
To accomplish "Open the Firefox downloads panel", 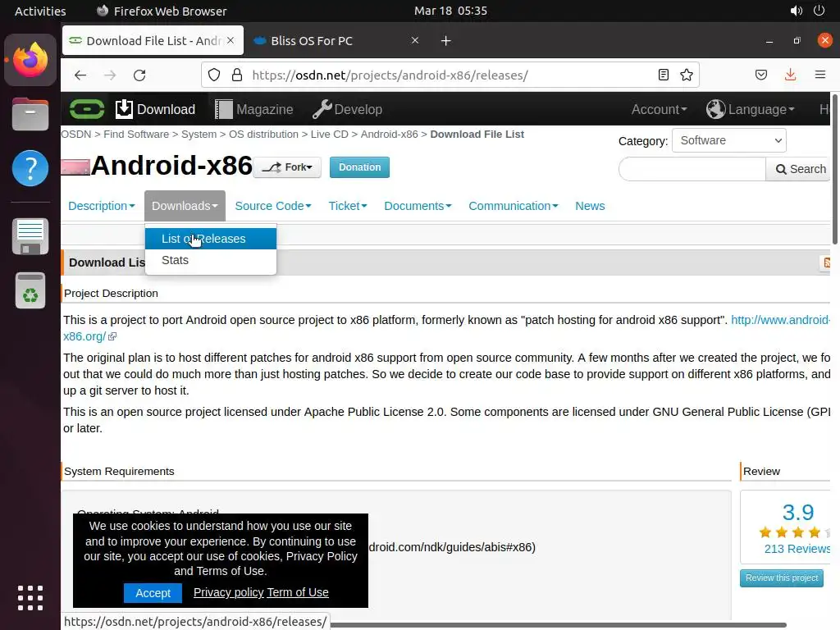I will pyautogui.click(x=790, y=75).
